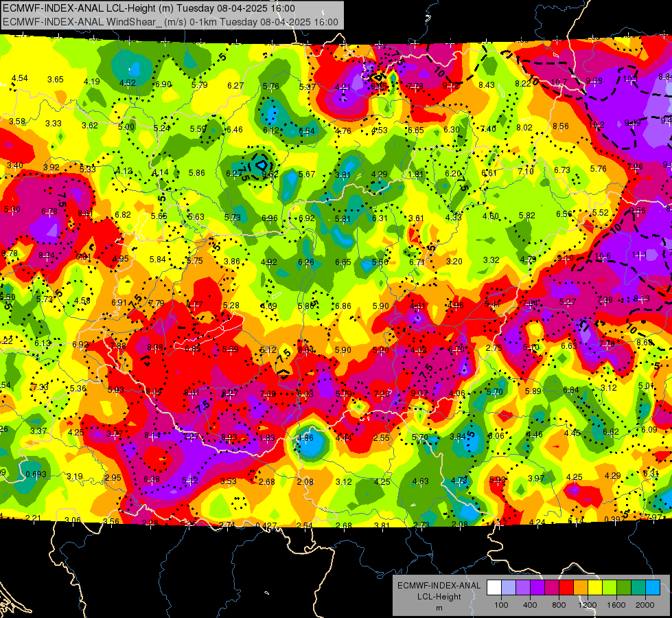
Task: Click the legend tick label 100
Action: point(501,605)
